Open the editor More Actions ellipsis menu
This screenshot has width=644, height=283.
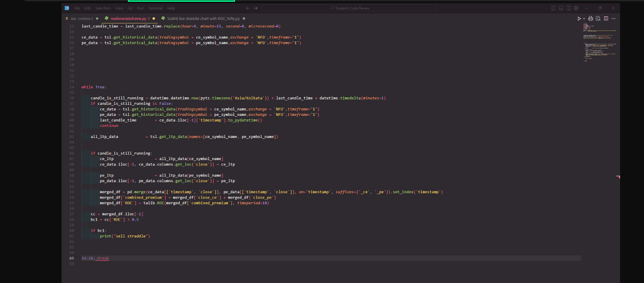click(614, 19)
